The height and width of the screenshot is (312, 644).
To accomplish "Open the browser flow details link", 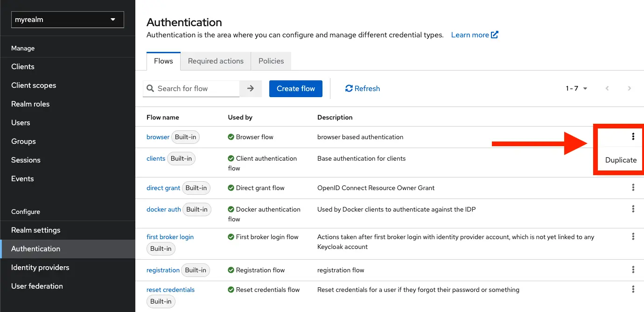I will [158, 136].
